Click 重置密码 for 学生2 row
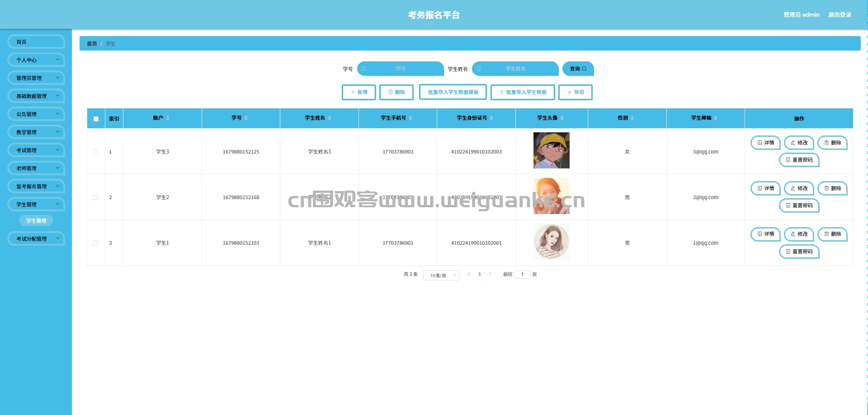This screenshot has width=868, height=415. click(x=799, y=205)
